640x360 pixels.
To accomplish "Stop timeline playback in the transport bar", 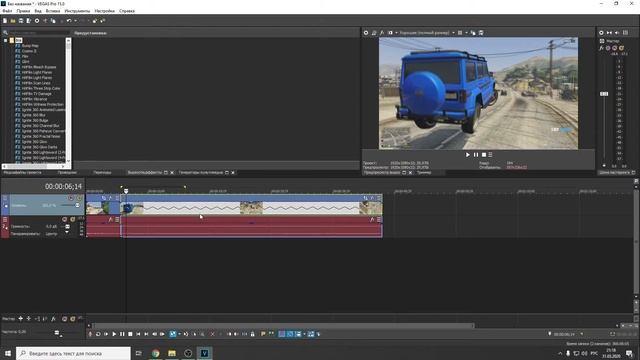I will click(x=130, y=334).
